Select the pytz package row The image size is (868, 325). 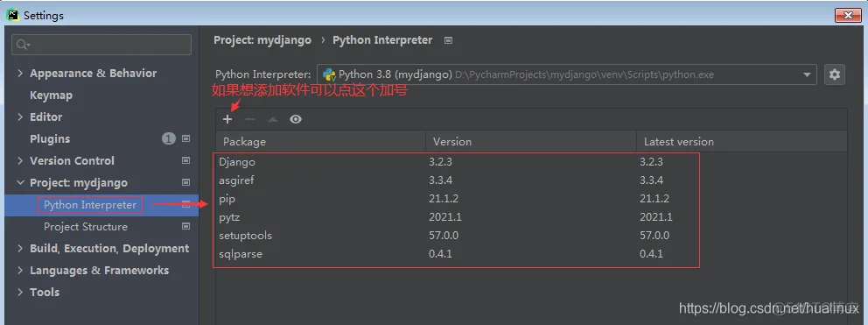(x=531, y=217)
